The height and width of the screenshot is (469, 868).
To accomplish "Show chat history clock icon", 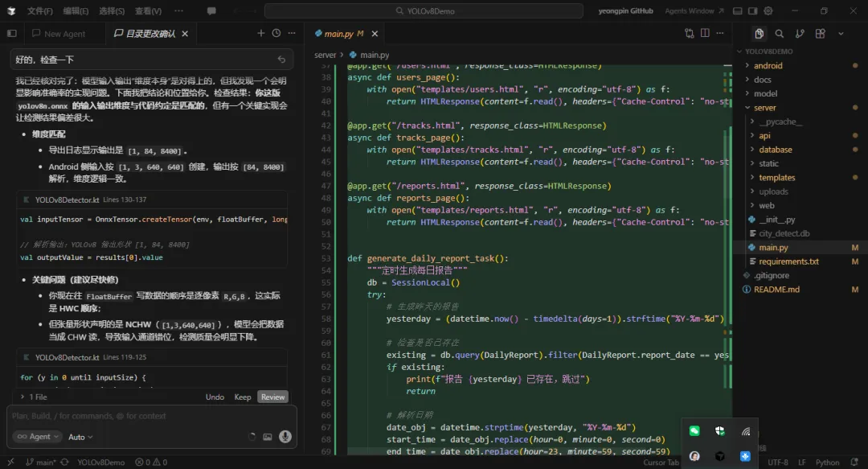I will coord(276,33).
